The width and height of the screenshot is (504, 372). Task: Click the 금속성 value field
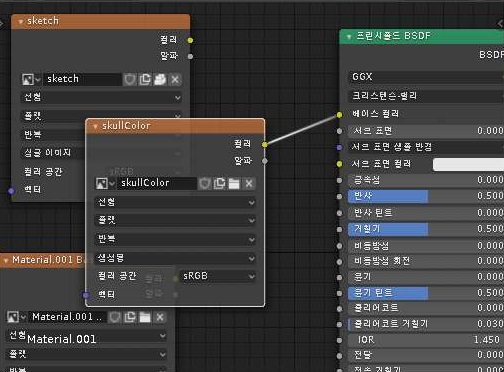(x=426, y=180)
